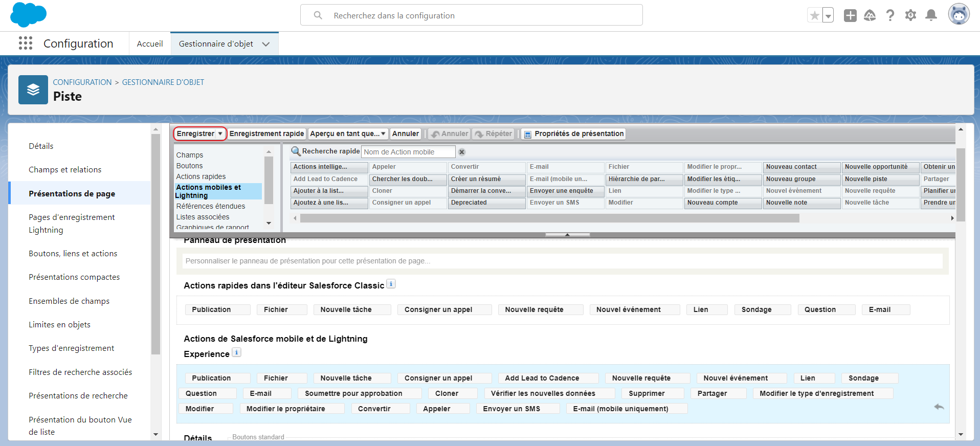Select Actions rapides palette category

click(x=201, y=176)
